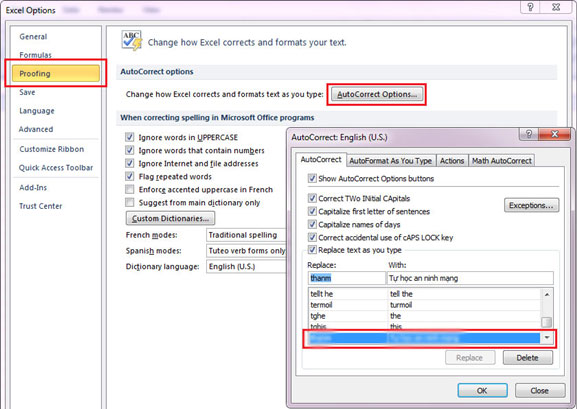Screen dimensions: 577x409
Task: Switch to the AutoCorrect tab
Action: (x=321, y=160)
